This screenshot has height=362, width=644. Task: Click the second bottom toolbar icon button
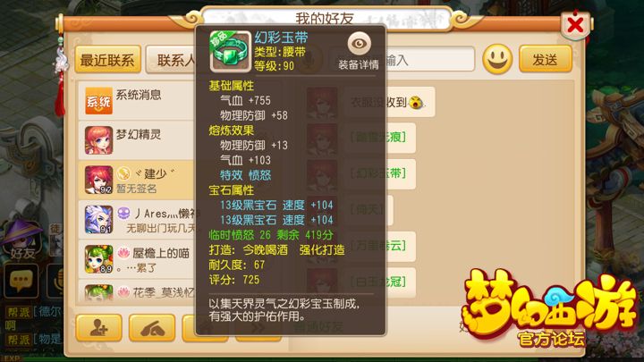(152, 327)
